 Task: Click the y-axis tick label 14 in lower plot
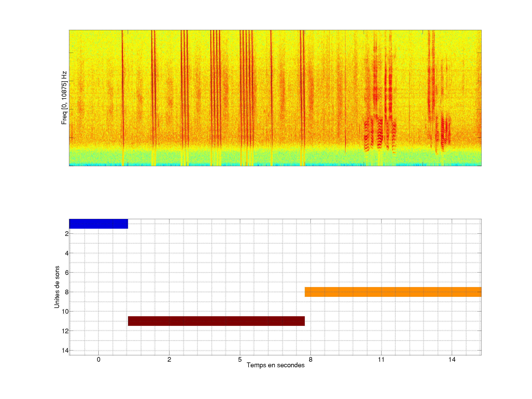(65, 350)
